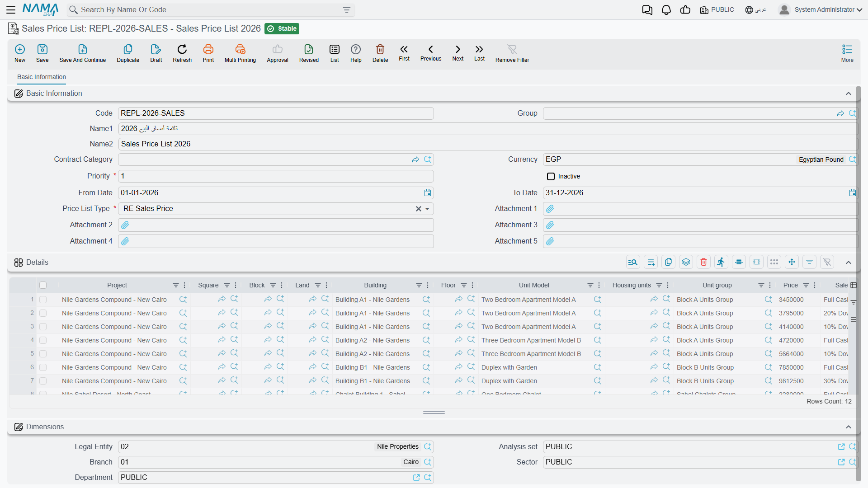Open To Date calendar picker
The height and width of the screenshot is (488, 868).
pyautogui.click(x=853, y=193)
